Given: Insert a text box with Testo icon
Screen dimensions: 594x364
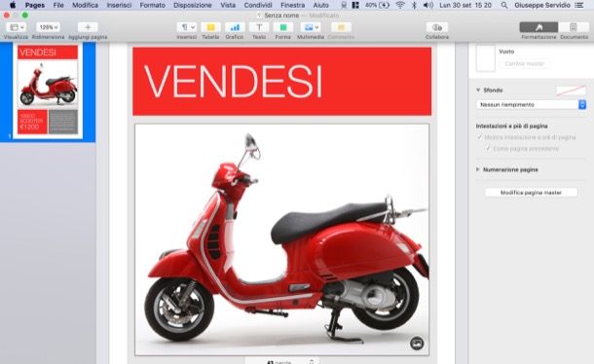Looking at the screenshot, I should click(x=259, y=27).
